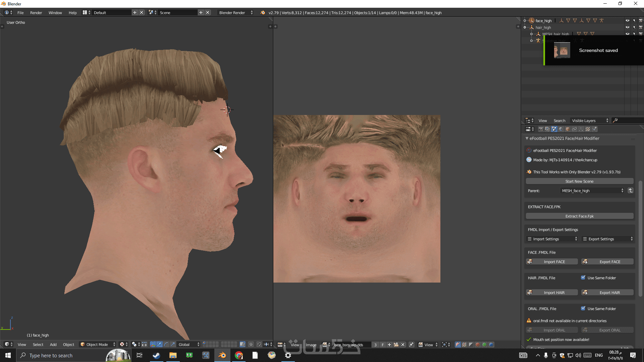Click the pin image icon in UV editor
644x362 pixels.
coord(412,345)
